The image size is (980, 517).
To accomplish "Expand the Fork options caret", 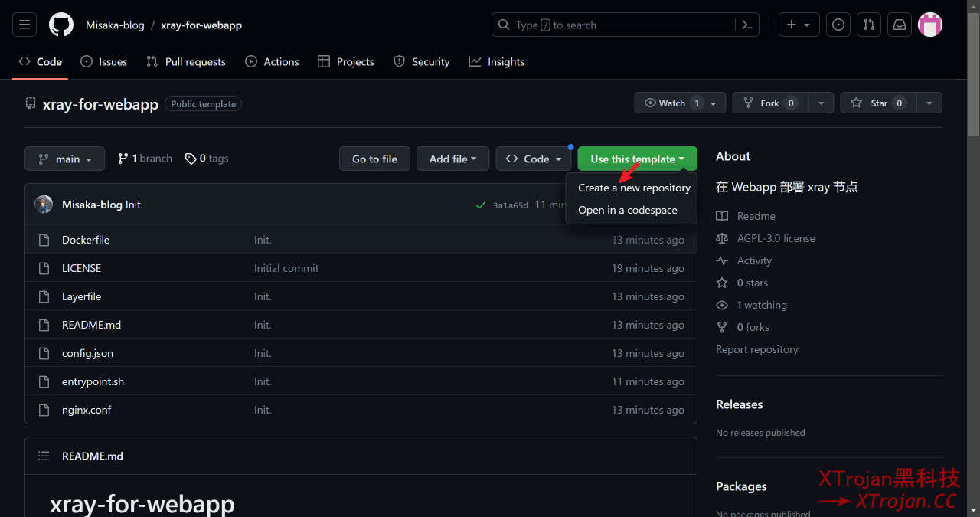I will pos(821,103).
